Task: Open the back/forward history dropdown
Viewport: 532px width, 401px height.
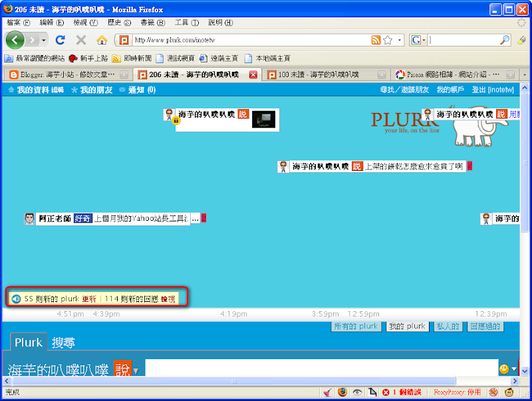Action: (43, 41)
